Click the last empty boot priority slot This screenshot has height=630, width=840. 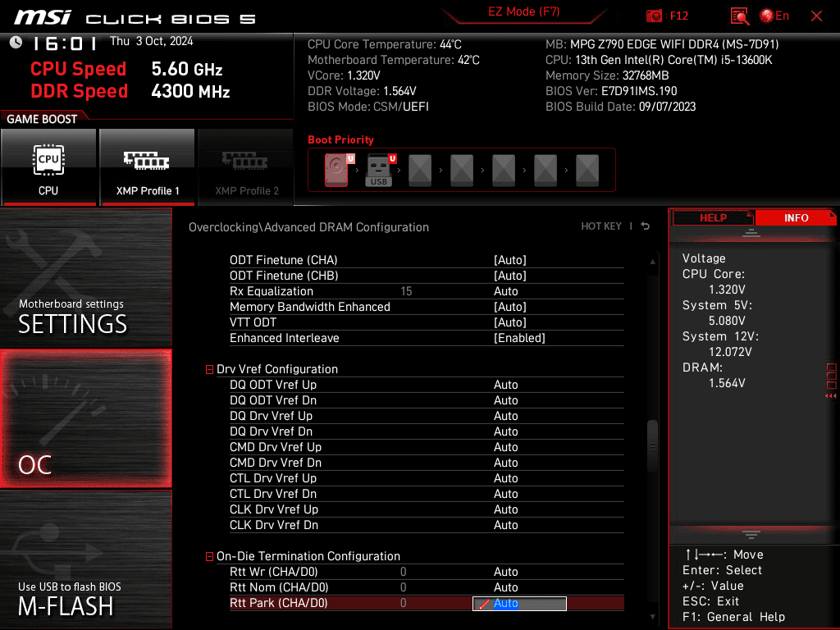(x=587, y=171)
